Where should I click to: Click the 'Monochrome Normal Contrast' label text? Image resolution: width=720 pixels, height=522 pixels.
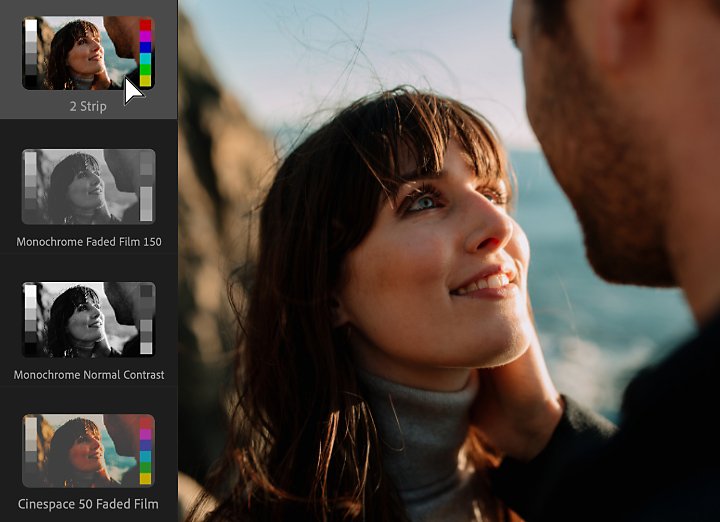[89, 375]
